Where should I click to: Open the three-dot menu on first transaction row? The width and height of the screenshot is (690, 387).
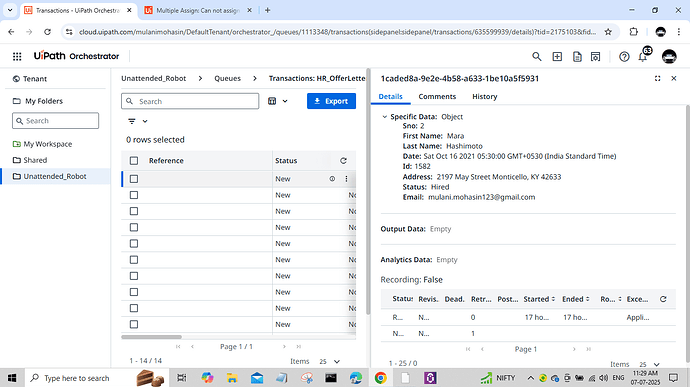tap(346, 179)
